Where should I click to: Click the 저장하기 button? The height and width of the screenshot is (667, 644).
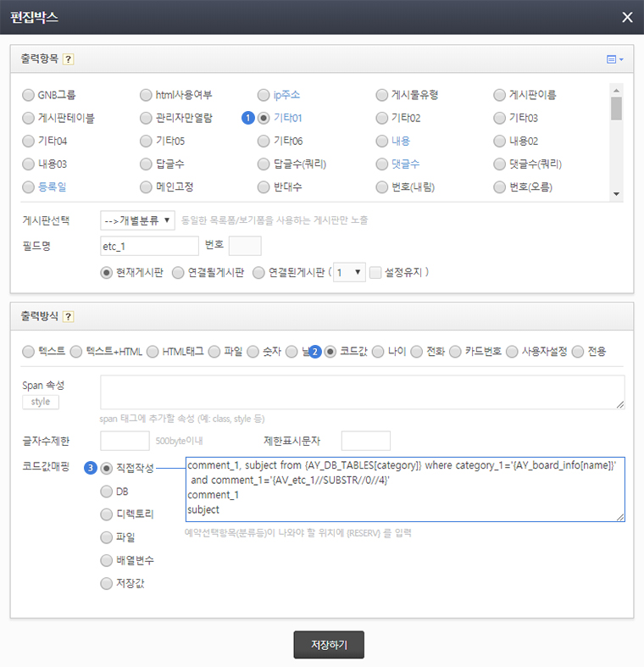pos(329,645)
